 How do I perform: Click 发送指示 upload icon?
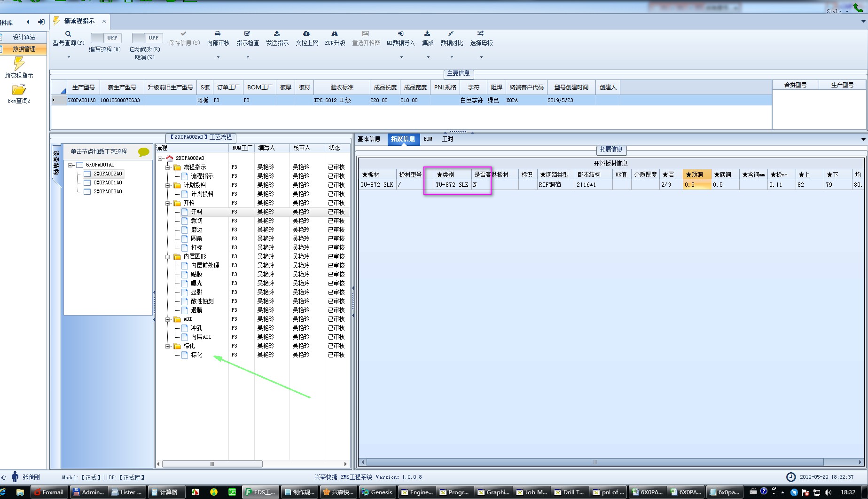click(277, 34)
